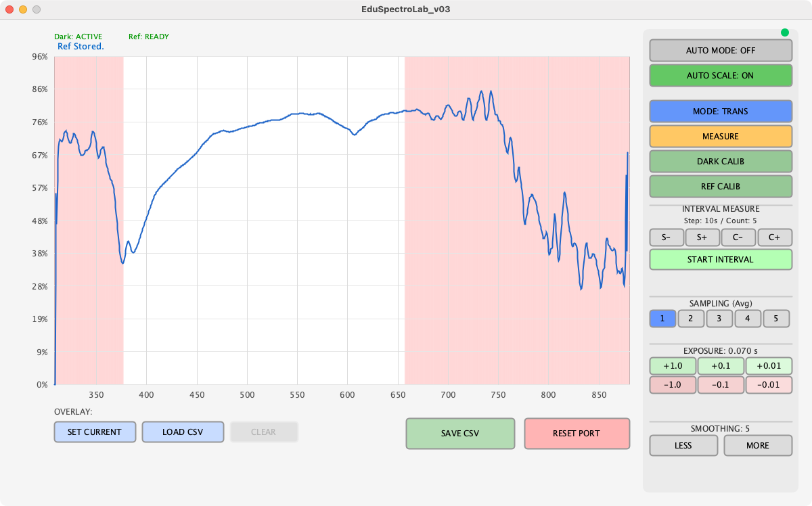Run DARK CALIB calibration
Viewport: 812px width, 506px height.
(x=721, y=162)
